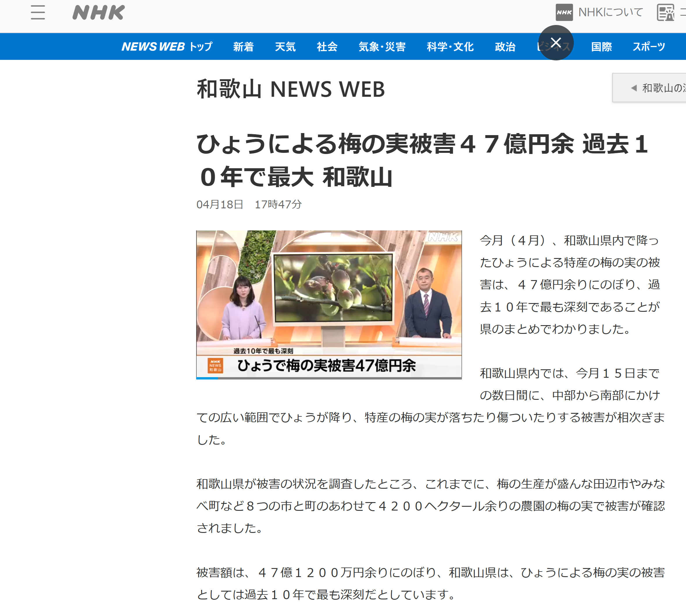
Task: Click the NHK icon beside NHKについて
Action: coord(564,12)
